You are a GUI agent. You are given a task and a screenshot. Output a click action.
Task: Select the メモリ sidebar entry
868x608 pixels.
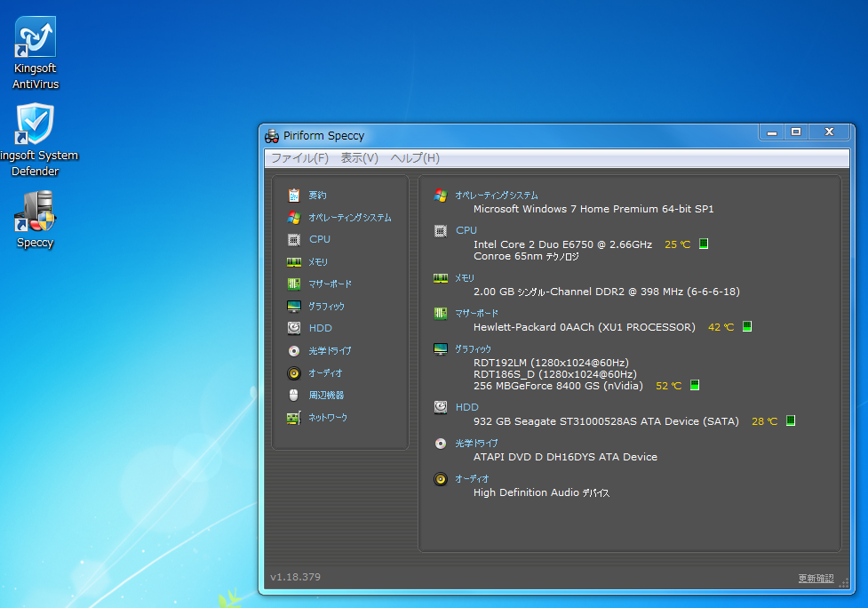point(317,262)
